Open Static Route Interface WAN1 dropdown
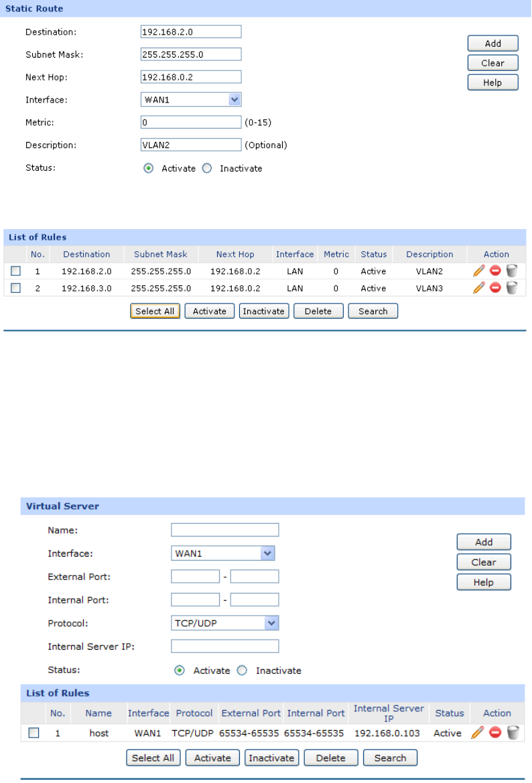Viewport: 532px width, 783px height. tap(192, 99)
